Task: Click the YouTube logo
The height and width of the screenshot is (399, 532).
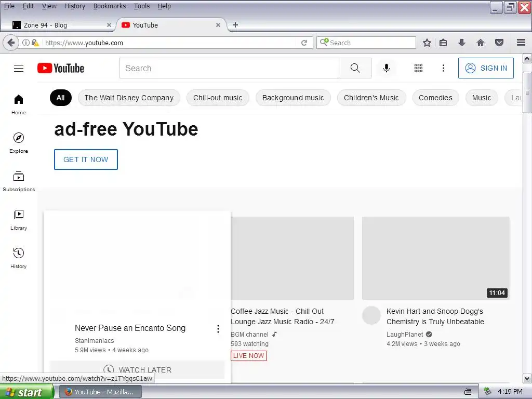Action: point(61,68)
